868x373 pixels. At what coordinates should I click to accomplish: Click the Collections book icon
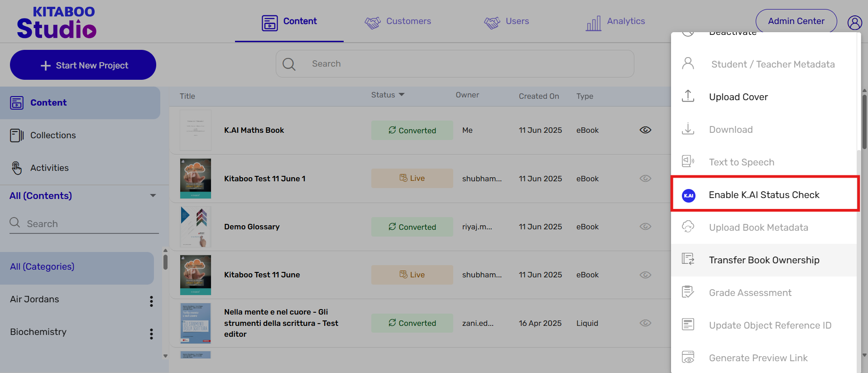tap(17, 136)
